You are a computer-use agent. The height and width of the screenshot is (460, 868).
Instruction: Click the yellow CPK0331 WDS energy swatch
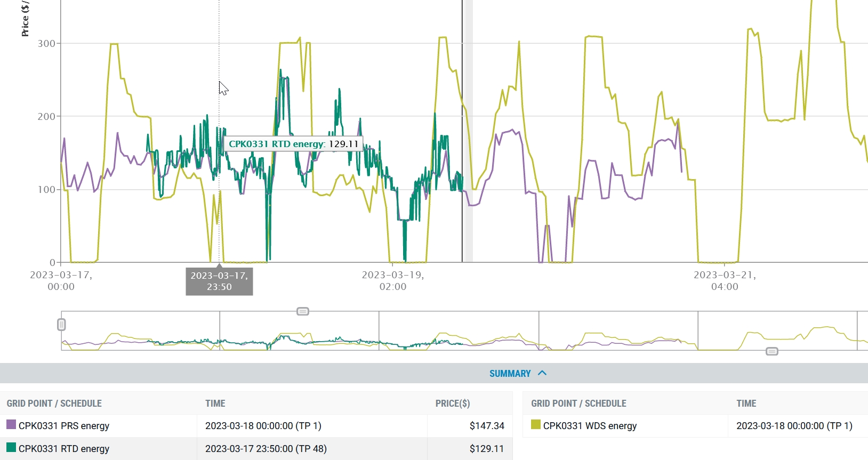536,425
